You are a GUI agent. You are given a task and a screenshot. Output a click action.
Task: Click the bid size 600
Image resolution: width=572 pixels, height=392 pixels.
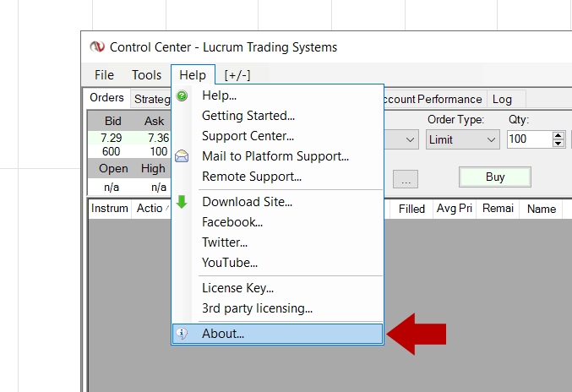(x=112, y=151)
